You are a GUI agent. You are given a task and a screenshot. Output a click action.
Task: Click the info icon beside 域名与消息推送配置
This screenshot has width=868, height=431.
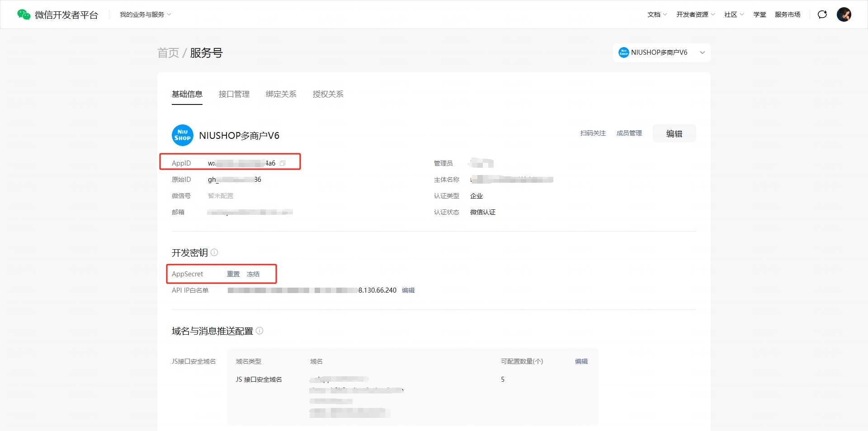[x=259, y=331]
